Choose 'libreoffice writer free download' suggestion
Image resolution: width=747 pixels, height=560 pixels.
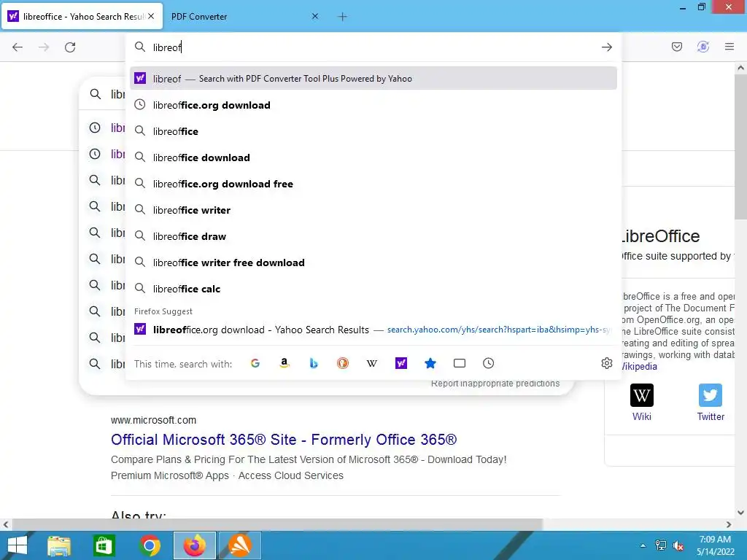coord(373,262)
